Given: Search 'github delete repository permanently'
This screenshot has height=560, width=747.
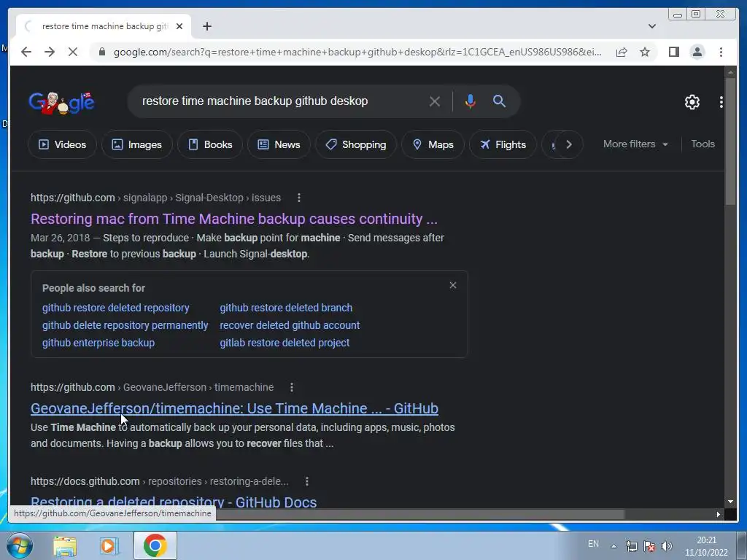Looking at the screenshot, I should click(x=125, y=325).
